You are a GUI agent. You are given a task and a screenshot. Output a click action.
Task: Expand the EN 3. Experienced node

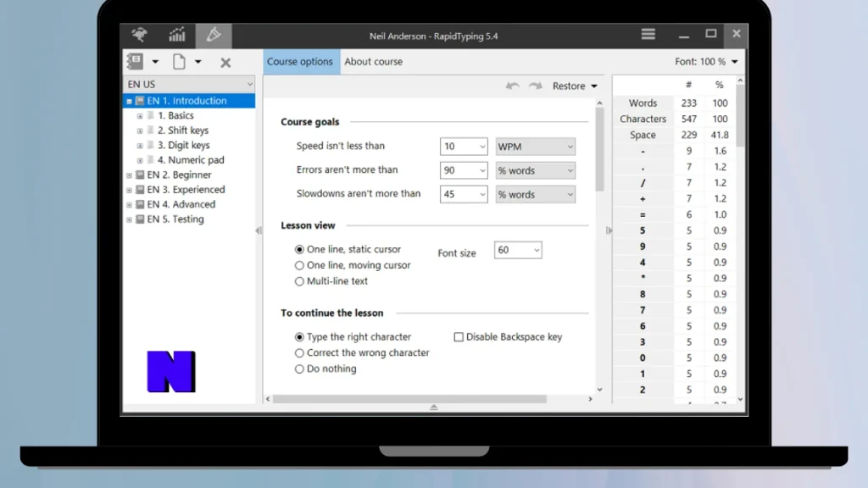pos(129,191)
